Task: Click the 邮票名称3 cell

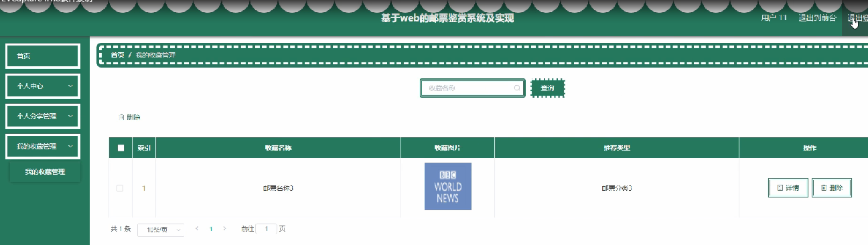Action: point(278,188)
